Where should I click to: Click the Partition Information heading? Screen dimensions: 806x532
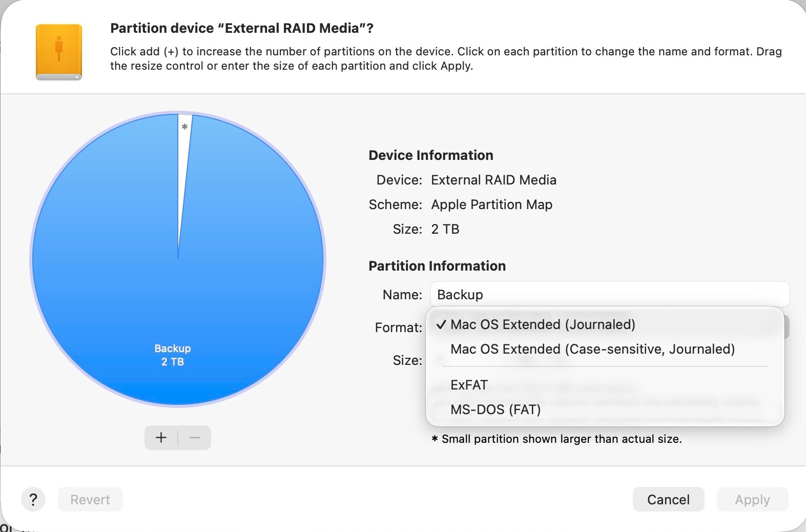tap(437, 266)
